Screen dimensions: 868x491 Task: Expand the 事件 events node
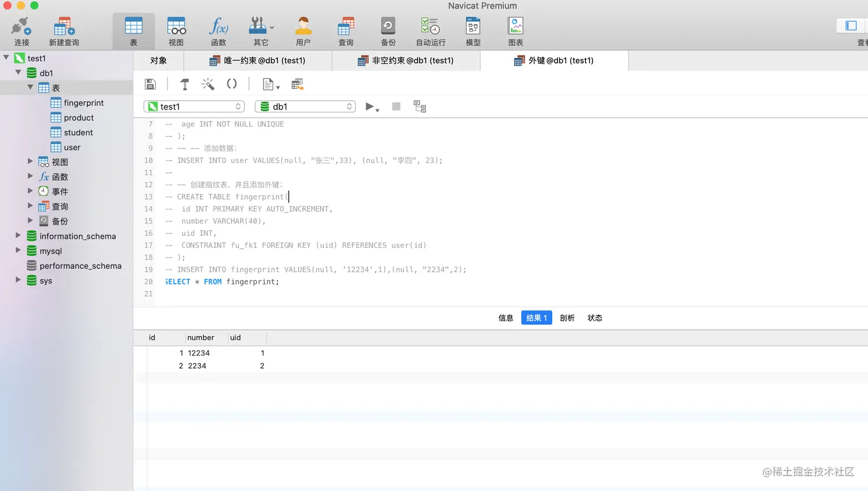(30, 191)
